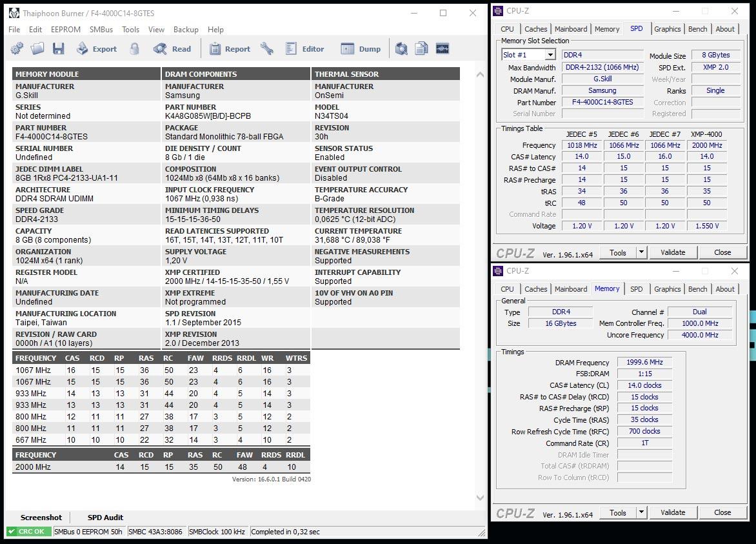Click the DRAM Frequency value 1999.6 MHz
Image resolution: width=756 pixels, height=544 pixels.
click(x=644, y=362)
